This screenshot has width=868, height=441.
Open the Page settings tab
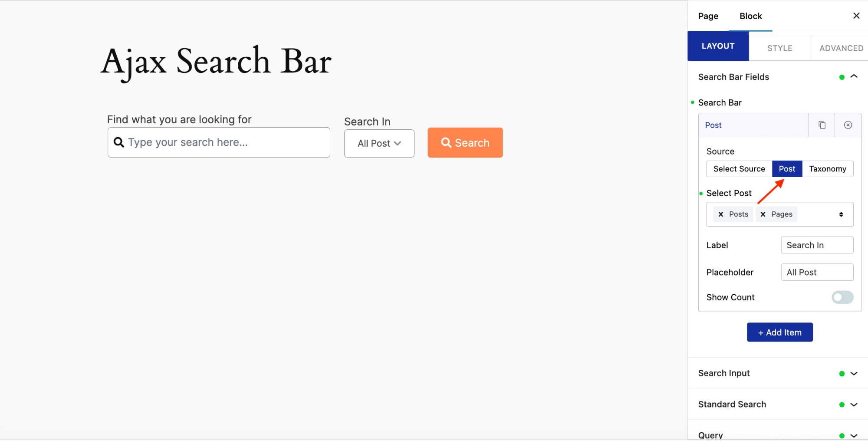(x=707, y=16)
